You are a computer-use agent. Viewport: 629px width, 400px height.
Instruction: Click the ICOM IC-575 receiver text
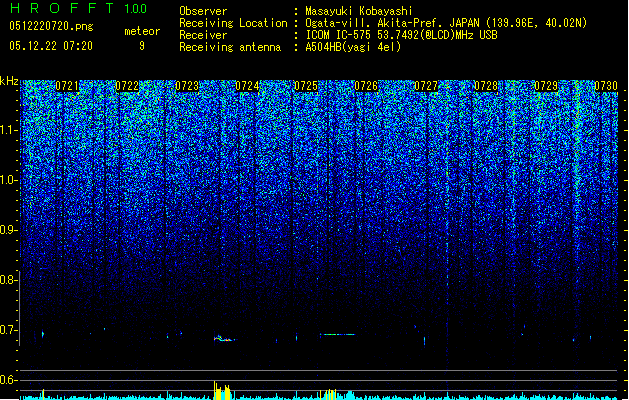(402, 35)
